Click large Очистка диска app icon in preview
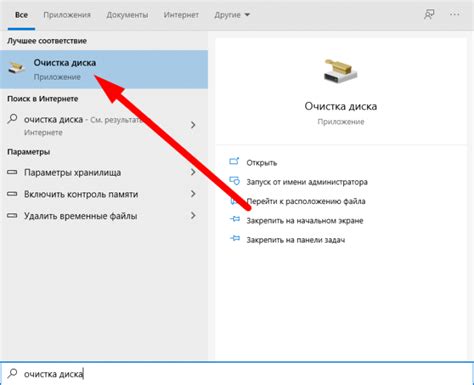This screenshot has height=385, width=474. click(340, 70)
